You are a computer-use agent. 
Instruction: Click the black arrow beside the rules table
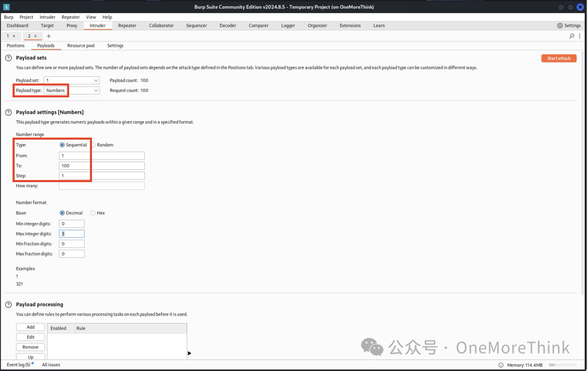coord(189,353)
